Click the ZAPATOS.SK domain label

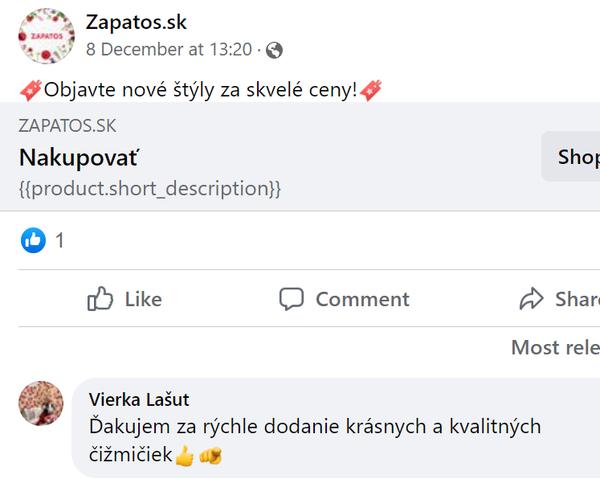67,125
